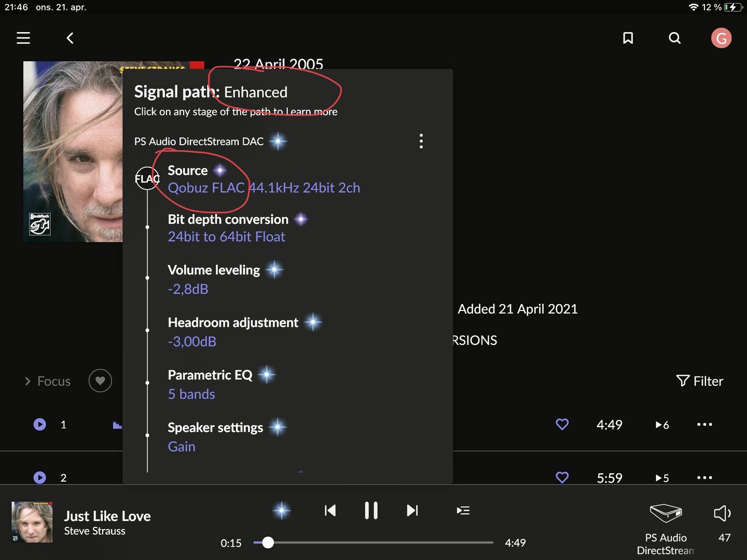Open search with the magnifier icon

(x=674, y=38)
